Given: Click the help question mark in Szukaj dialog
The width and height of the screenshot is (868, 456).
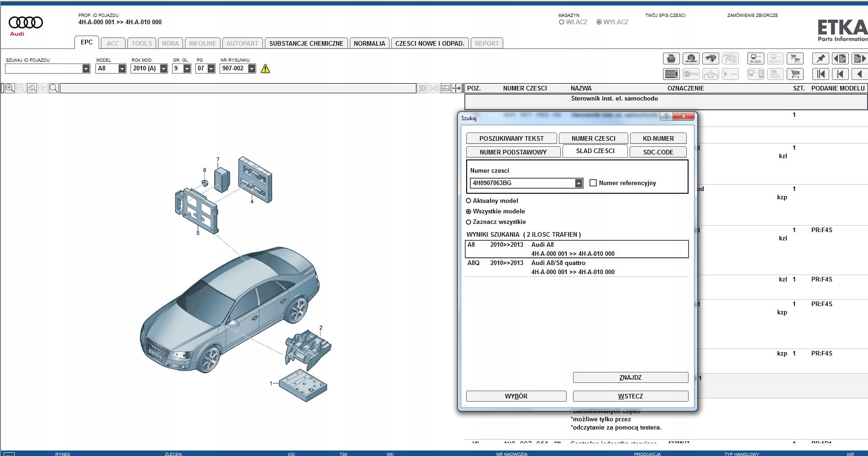Looking at the screenshot, I should [666, 116].
